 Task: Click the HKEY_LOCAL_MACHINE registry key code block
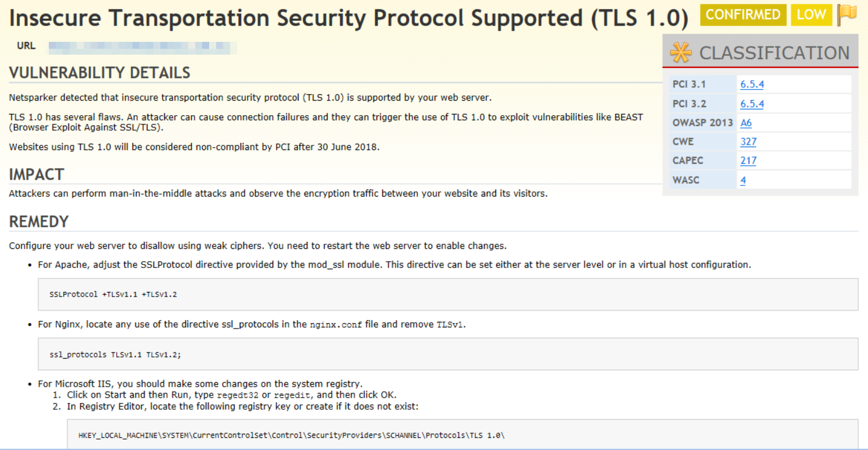pyautogui.click(x=462, y=434)
